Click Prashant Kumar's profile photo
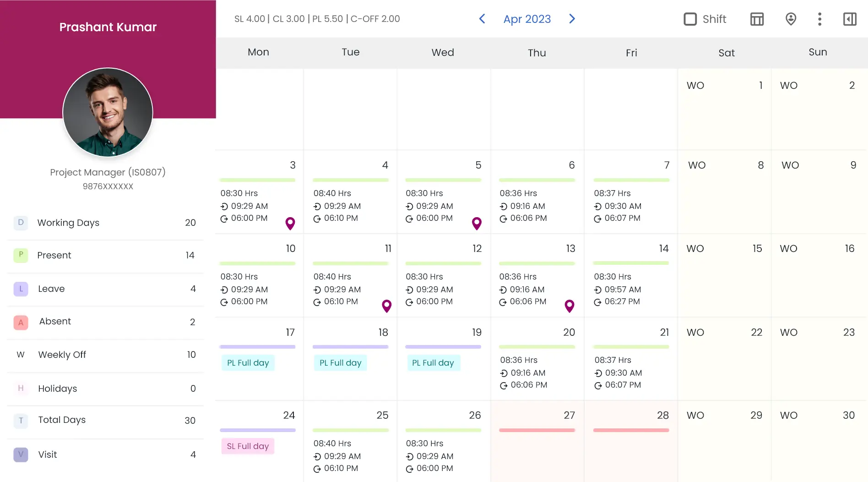868x482 pixels. point(108,113)
